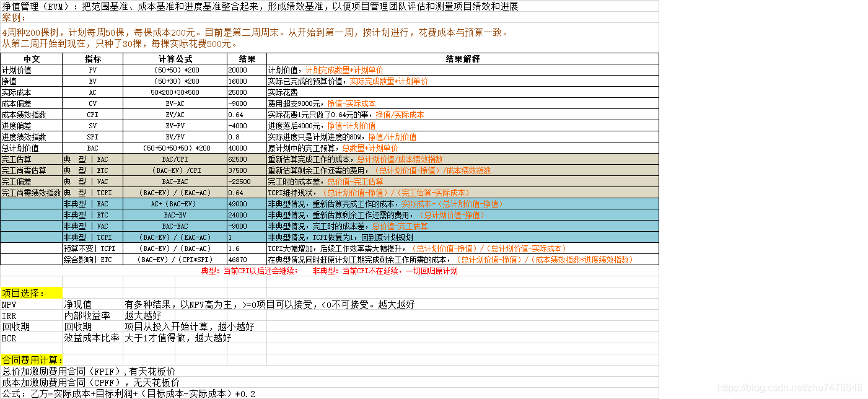The width and height of the screenshot is (868, 399).
Task: Click the cell '完工偏差'
Action: 32,182
